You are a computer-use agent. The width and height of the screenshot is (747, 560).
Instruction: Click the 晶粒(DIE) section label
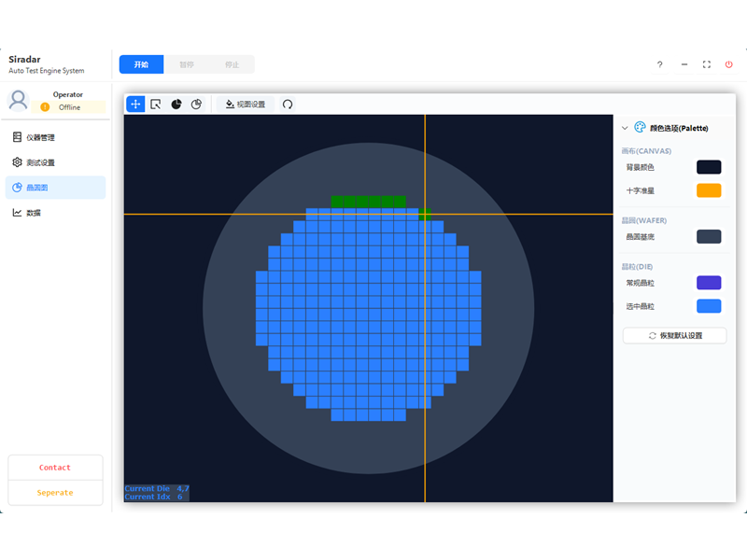[637, 267]
